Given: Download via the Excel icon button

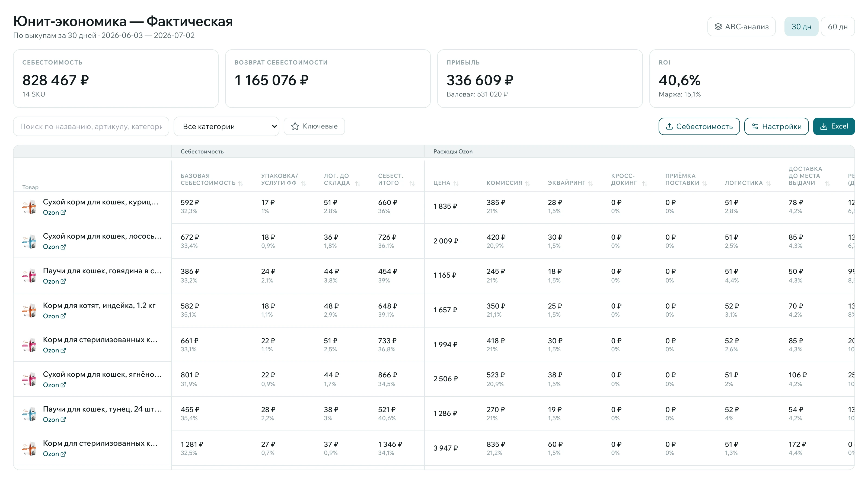Looking at the screenshot, I should pyautogui.click(x=824, y=126).
